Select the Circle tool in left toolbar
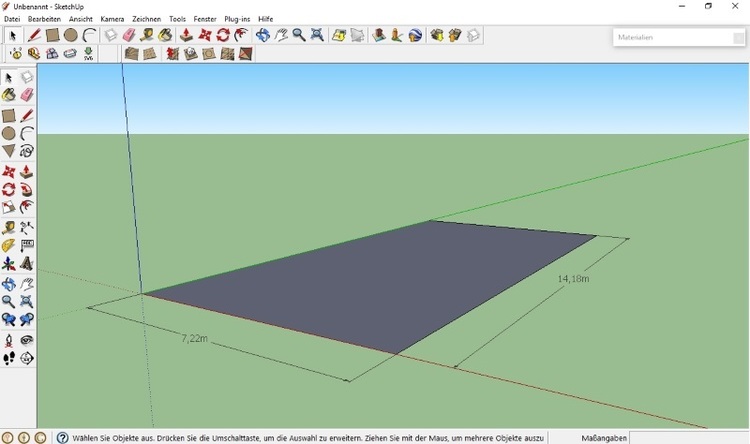This screenshot has width=750, height=444. (9, 133)
